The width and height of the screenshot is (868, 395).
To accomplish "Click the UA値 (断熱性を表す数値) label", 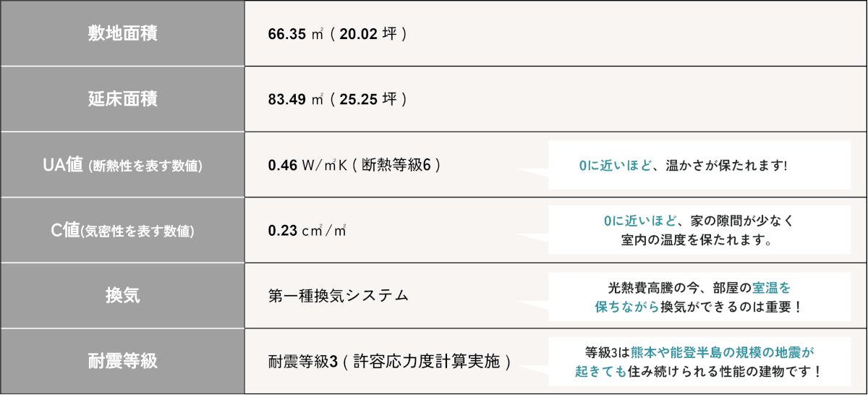I will tap(122, 165).
